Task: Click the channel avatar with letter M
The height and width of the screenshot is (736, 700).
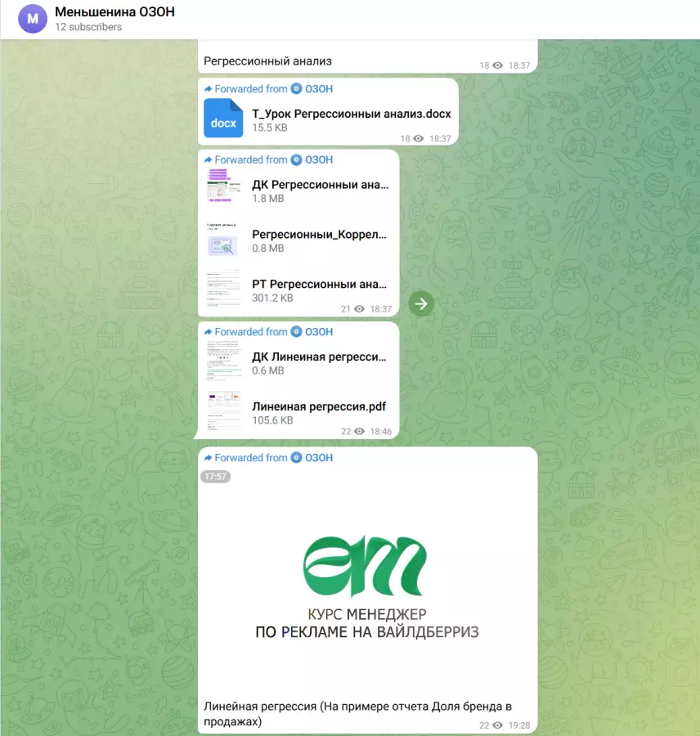Action: [x=33, y=19]
